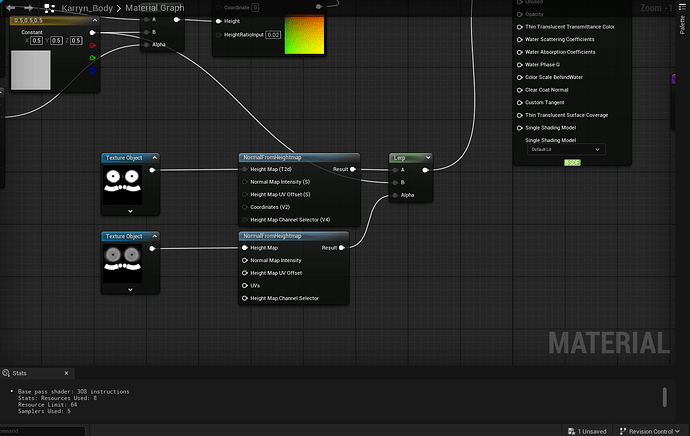This screenshot has width=690, height=436.
Task: Click the Constant node white output pin
Action: point(92,33)
